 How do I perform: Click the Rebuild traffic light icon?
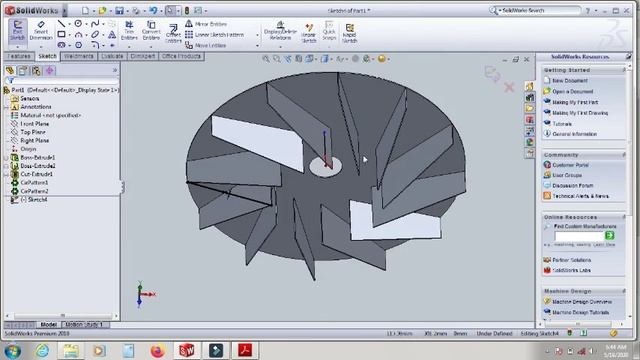187,10
